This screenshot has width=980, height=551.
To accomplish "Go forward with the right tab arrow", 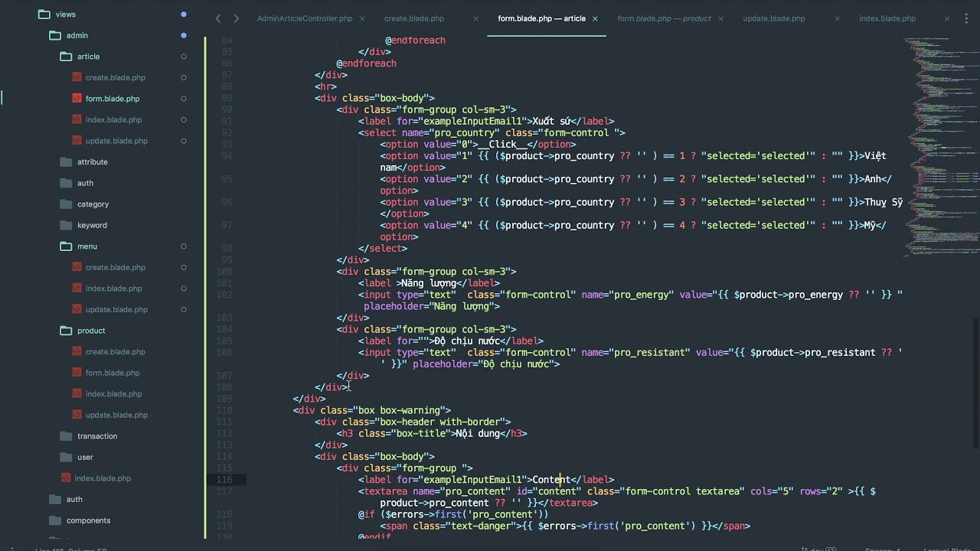I will pyautogui.click(x=236, y=18).
